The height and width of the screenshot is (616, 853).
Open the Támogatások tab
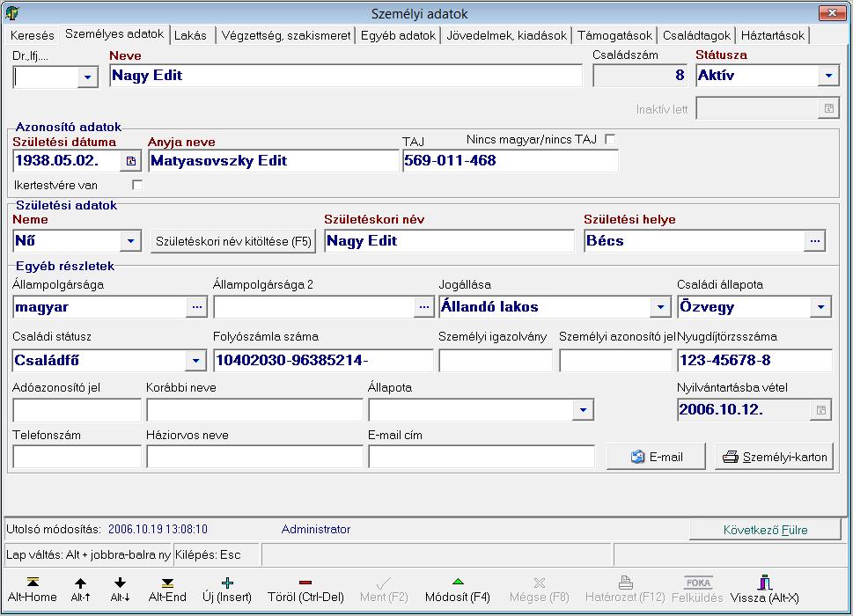[614, 35]
